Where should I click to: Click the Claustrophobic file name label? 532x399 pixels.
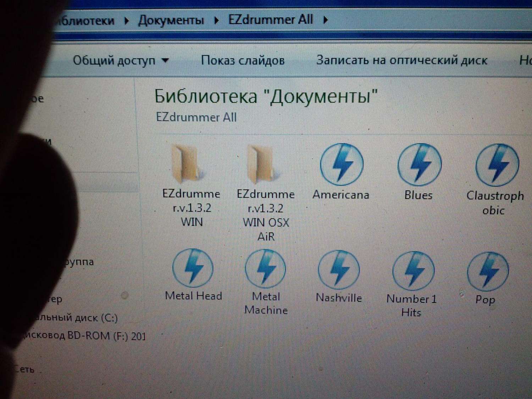tap(495, 203)
